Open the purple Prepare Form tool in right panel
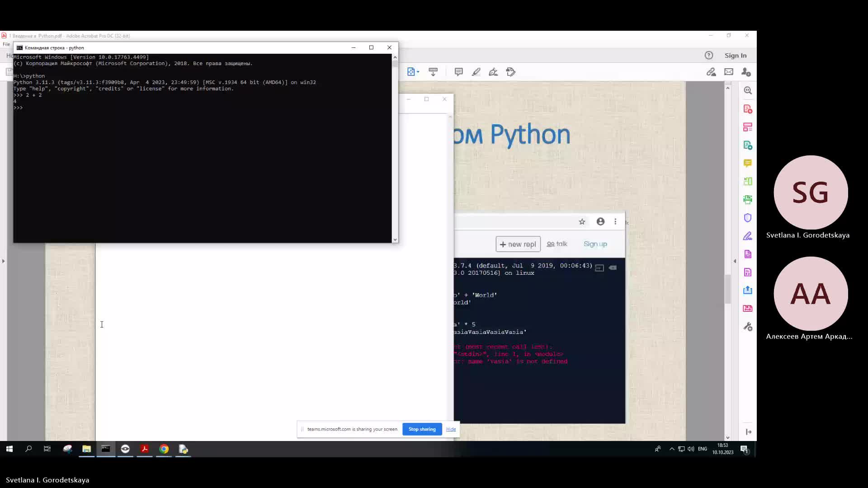868x488 pixels. pos(748,254)
